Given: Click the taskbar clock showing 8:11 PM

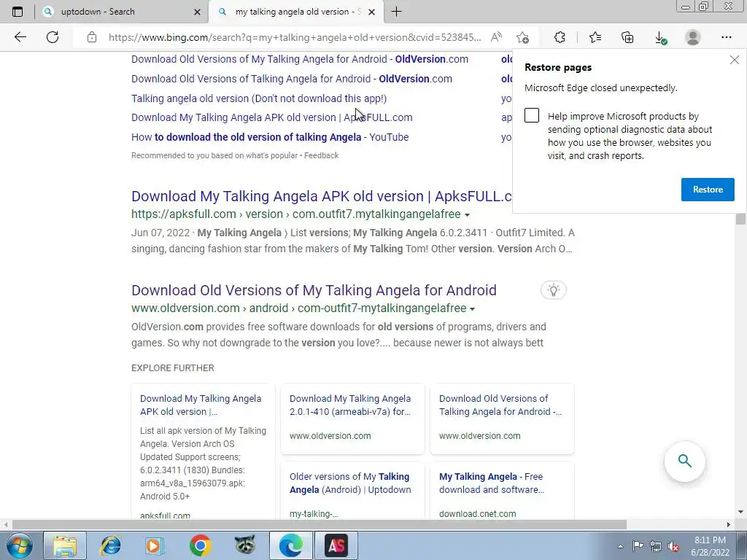Looking at the screenshot, I should point(710,546).
